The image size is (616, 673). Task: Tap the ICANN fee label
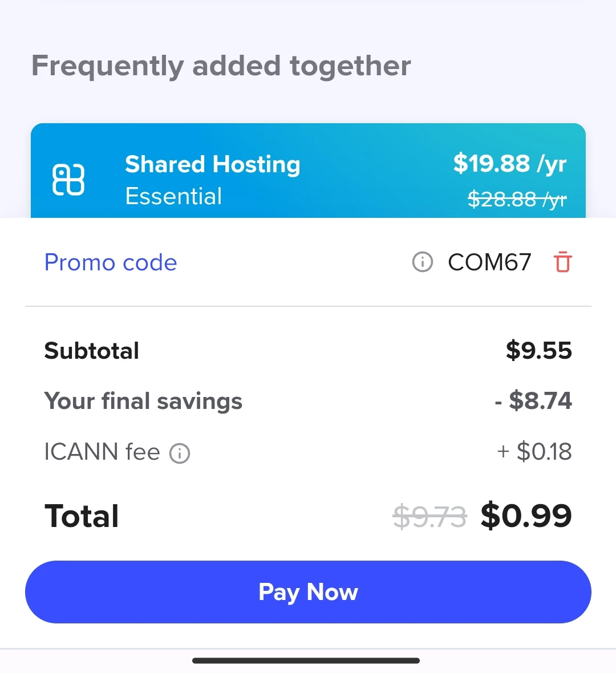(102, 452)
